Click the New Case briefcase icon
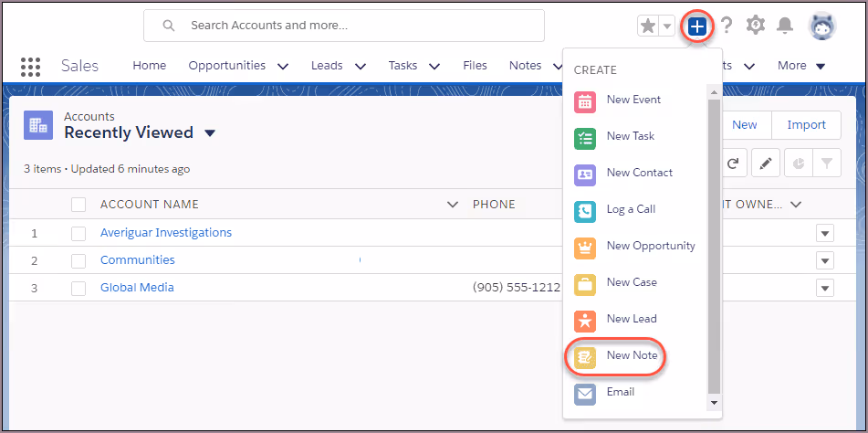 coord(585,285)
